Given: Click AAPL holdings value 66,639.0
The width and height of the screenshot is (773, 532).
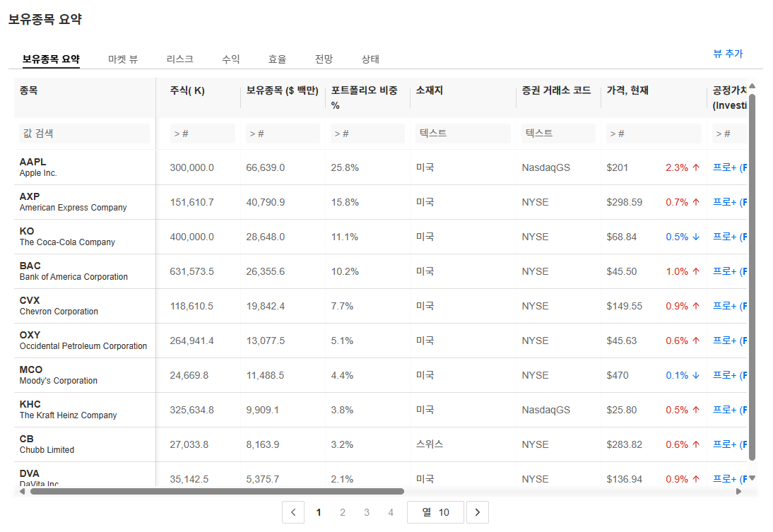Looking at the screenshot, I should [265, 167].
